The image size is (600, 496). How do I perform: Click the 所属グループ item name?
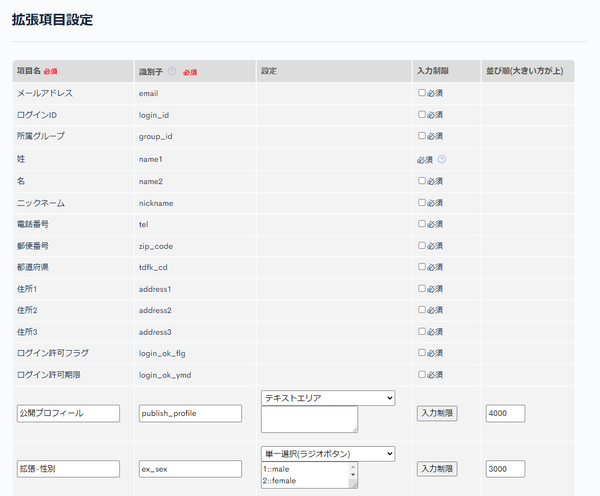pyautogui.click(x=41, y=136)
